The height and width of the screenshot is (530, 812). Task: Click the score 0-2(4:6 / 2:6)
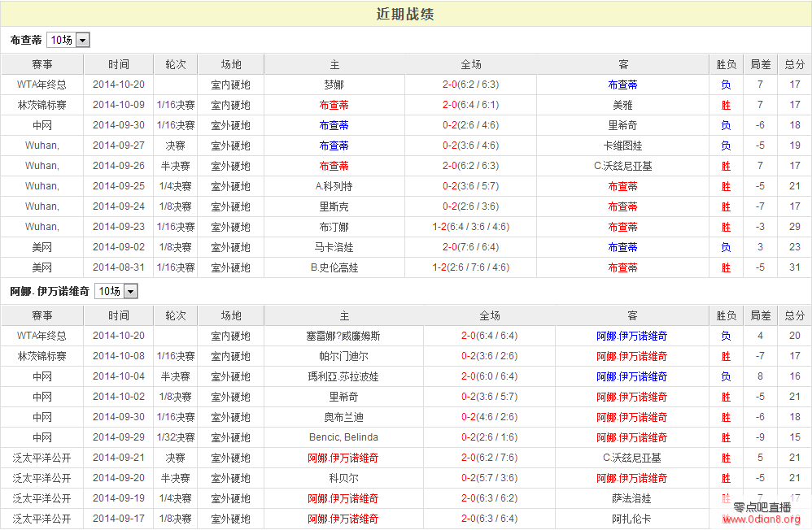(x=489, y=417)
